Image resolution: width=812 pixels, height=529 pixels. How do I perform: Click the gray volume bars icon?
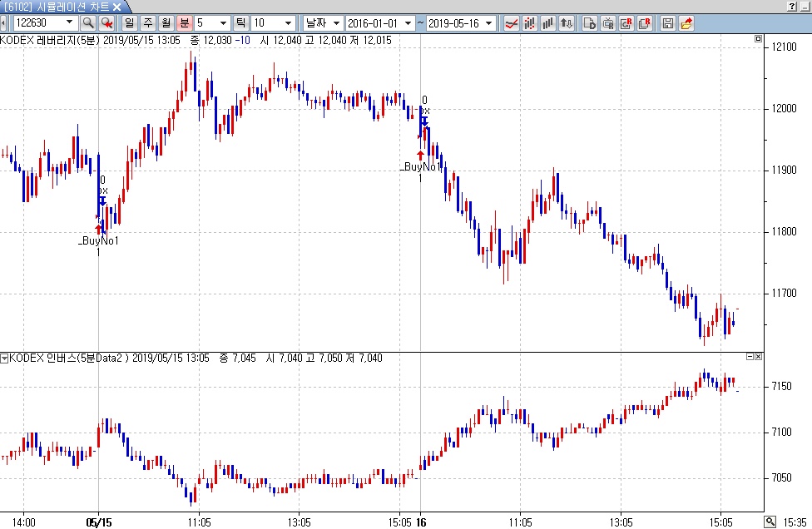[548, 23]
